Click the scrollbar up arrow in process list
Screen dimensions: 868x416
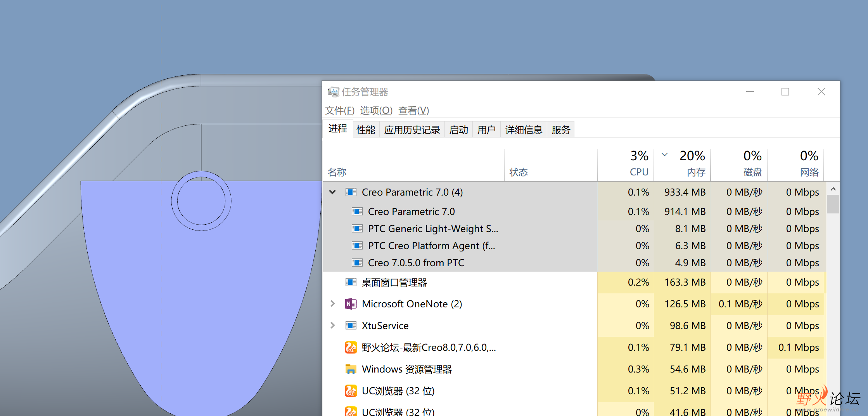(833, 189)
